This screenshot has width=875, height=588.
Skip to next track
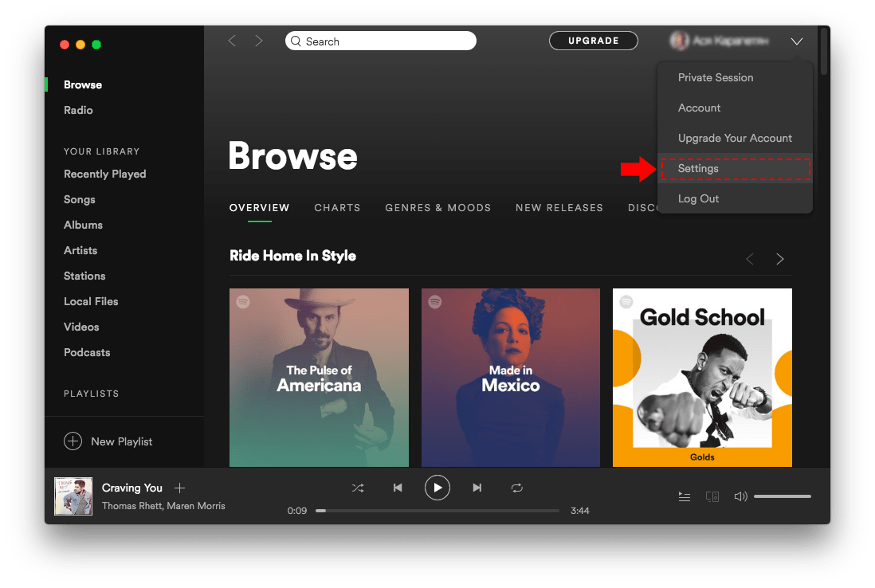[477, 488]
